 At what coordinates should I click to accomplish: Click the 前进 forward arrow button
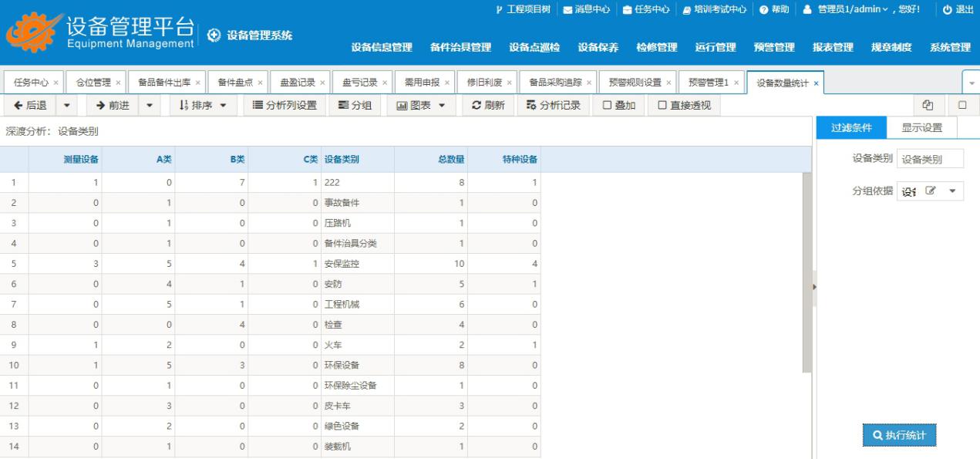[113, 105]
